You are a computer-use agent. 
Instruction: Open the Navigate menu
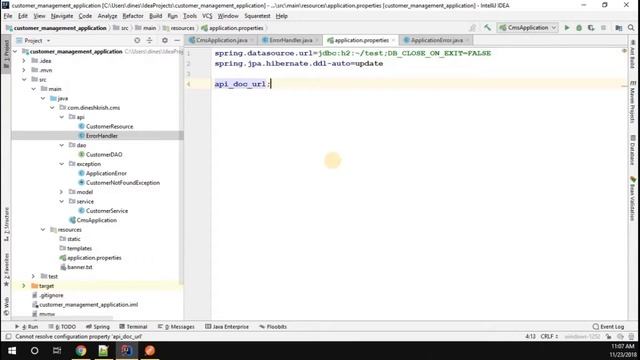coord(62,16)
